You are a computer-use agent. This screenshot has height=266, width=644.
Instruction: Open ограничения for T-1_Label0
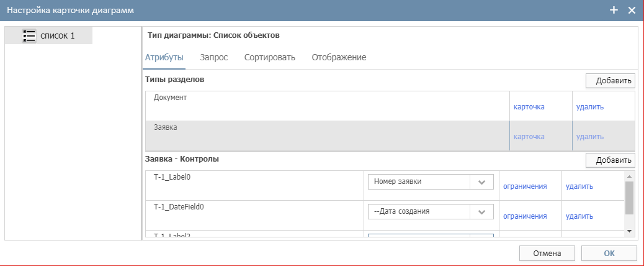pos(524,186)
